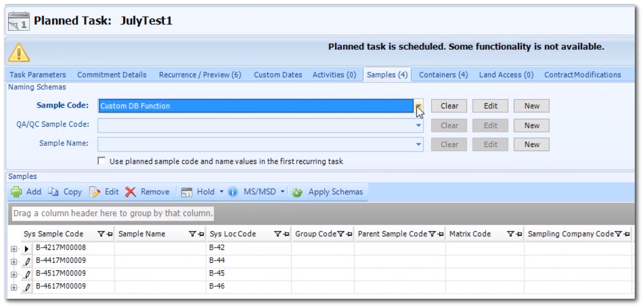Screen dimensions: 644x308
Task: Open the Sample Code dropdown arrow
Action: pyautogui.click(x=418, y=106)
